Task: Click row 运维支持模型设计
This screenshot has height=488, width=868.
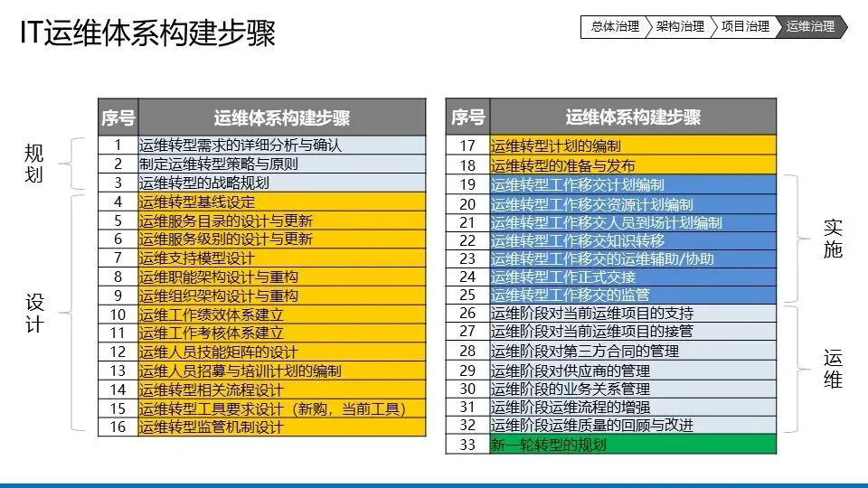Action: pos(262,258)
